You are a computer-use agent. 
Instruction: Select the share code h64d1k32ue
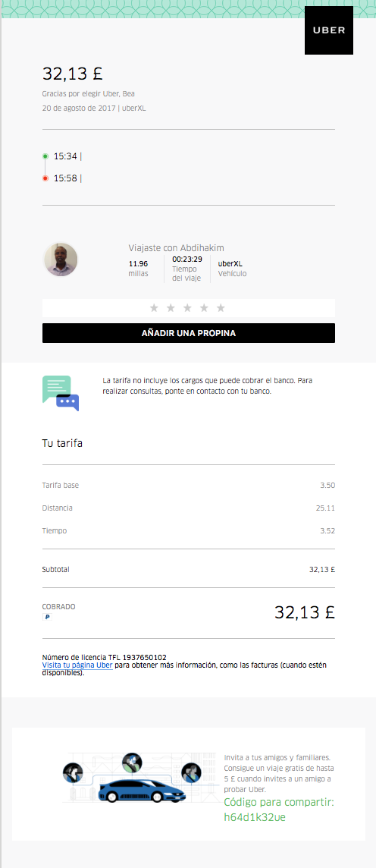point(255,816)
